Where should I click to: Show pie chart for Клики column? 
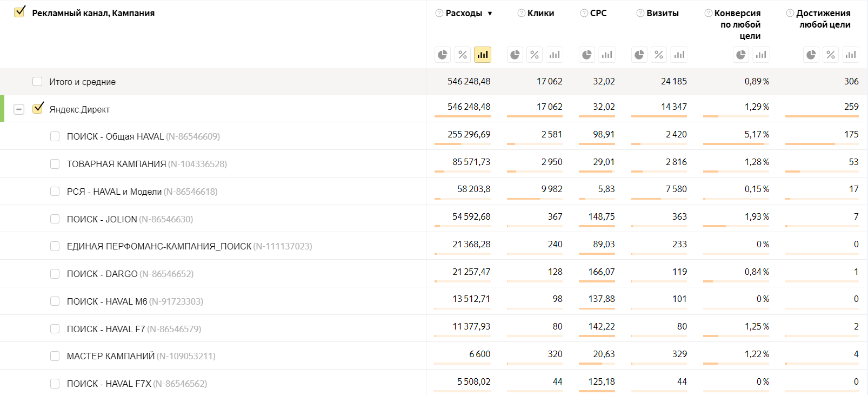[x=515, y=55]
